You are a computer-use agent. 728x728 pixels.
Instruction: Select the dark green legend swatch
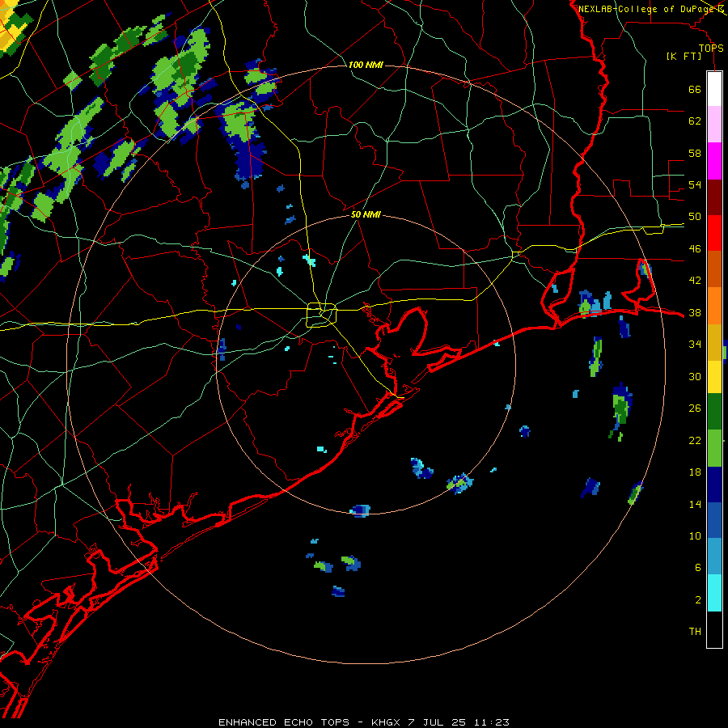tap(714, 412)
